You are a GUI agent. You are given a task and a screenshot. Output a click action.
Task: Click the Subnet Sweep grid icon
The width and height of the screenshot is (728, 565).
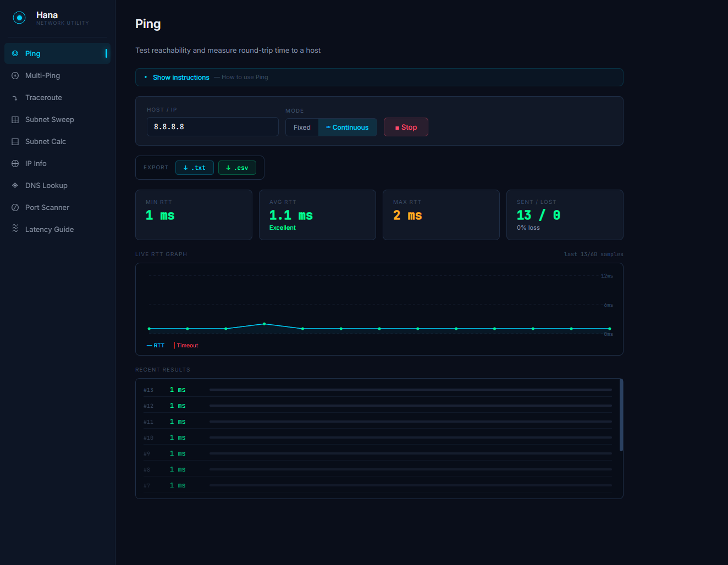click(x=15, y=119)
